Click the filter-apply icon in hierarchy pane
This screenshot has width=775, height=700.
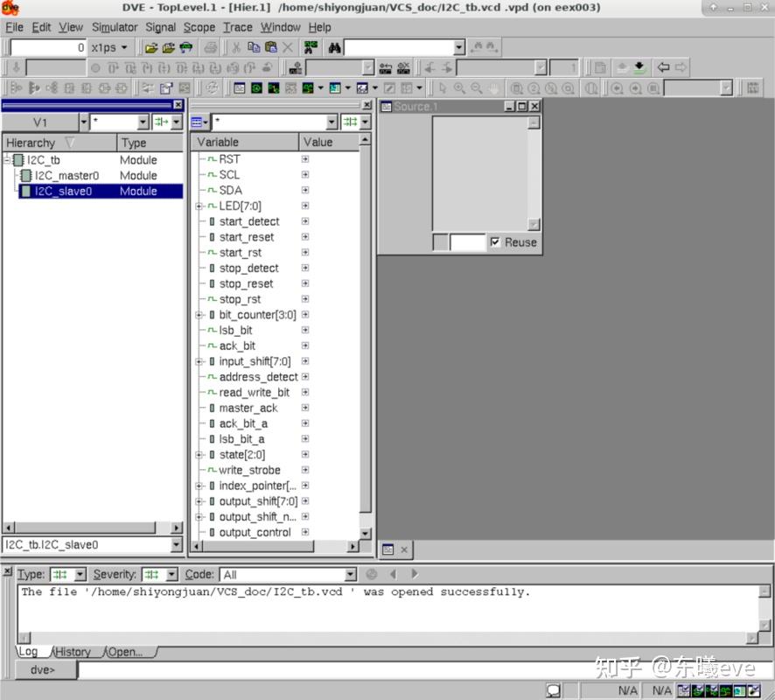point(161,122)
